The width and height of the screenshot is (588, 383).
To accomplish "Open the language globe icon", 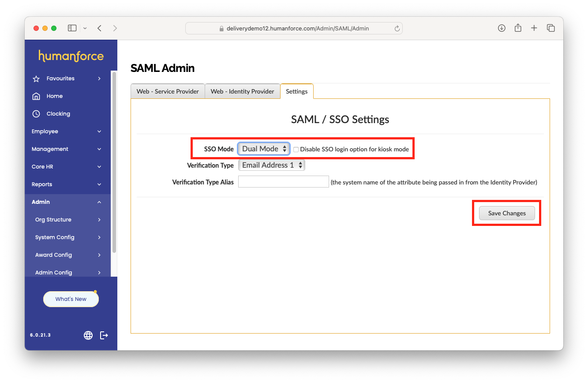I will (x=88, y=335).
